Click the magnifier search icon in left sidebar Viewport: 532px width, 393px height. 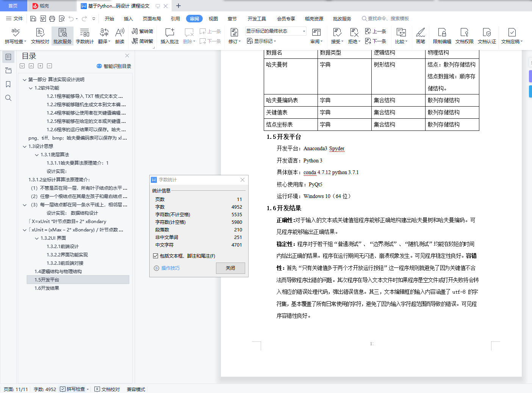click(8, 98)
